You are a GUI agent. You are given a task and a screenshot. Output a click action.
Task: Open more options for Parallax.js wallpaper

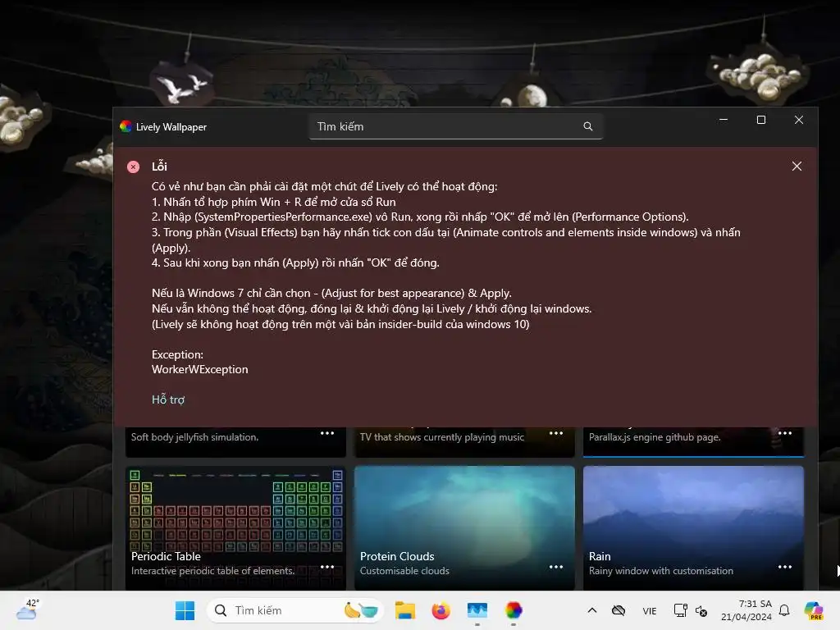pos(785,433)
